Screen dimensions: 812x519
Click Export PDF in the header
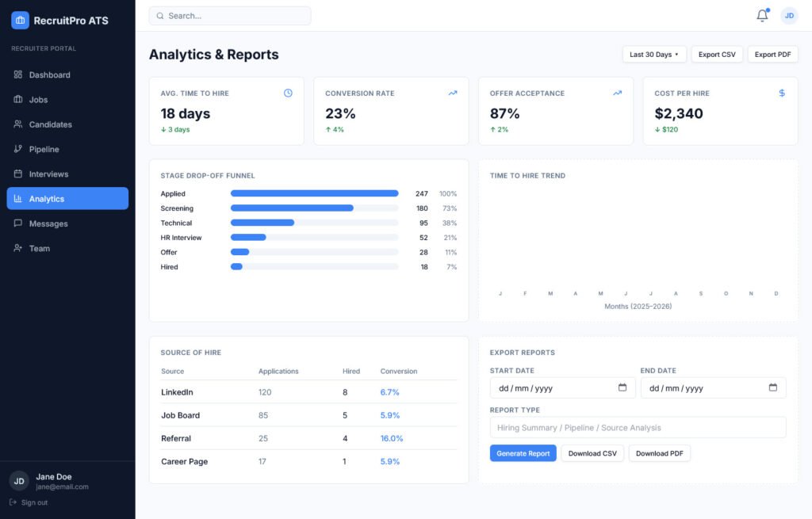tap(772, 54)
